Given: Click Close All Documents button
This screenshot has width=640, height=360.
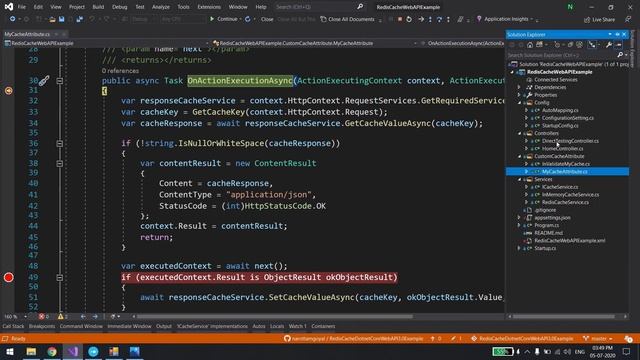Looking at the screenshot, I should pos(347,19).
